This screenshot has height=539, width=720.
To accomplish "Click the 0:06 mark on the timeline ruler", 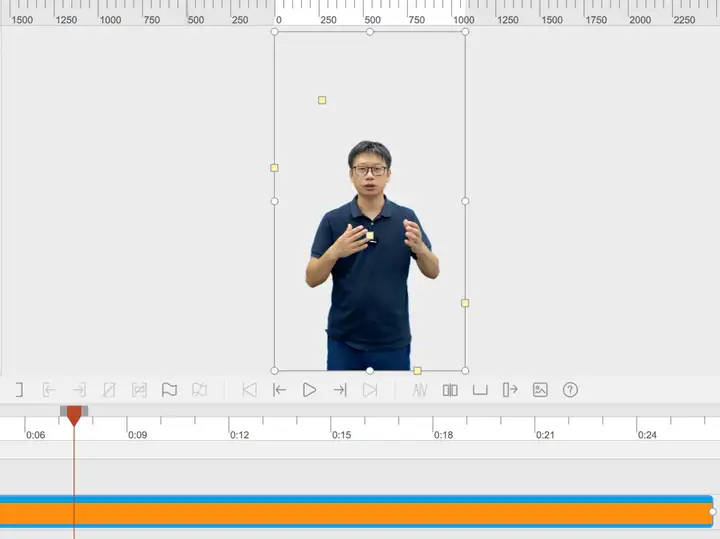I will tap(35, 435).
